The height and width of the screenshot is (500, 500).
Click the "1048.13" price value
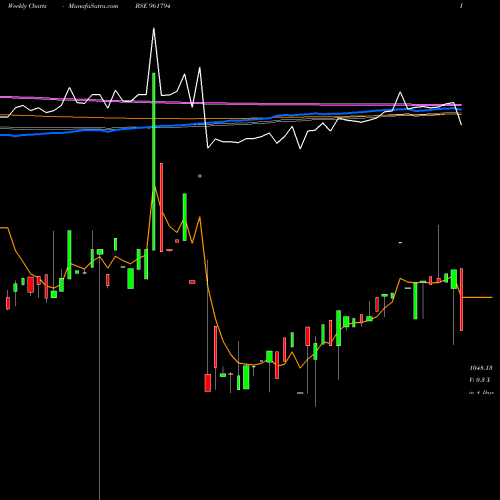pos(481,368)
